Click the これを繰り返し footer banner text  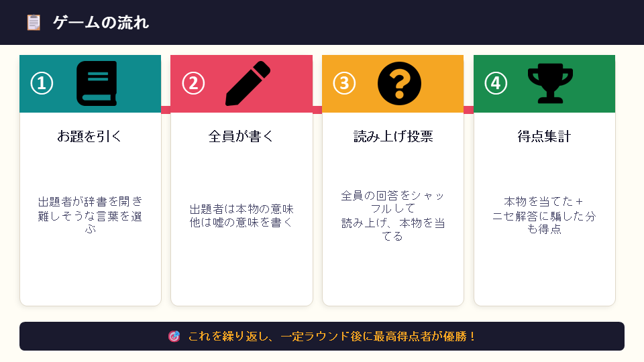click(x=332, y=336)
